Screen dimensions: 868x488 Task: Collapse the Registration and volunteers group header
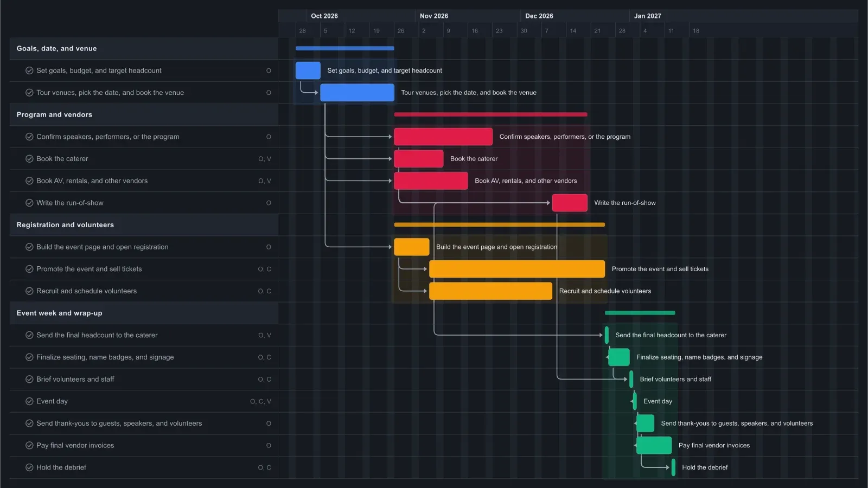pos(144,225)
